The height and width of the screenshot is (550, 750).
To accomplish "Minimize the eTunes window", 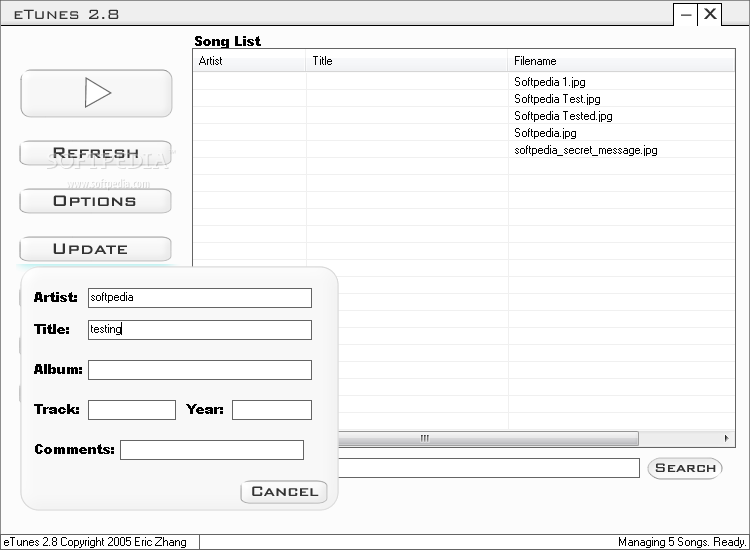I will pyautogui.click(x=685, y=14).
